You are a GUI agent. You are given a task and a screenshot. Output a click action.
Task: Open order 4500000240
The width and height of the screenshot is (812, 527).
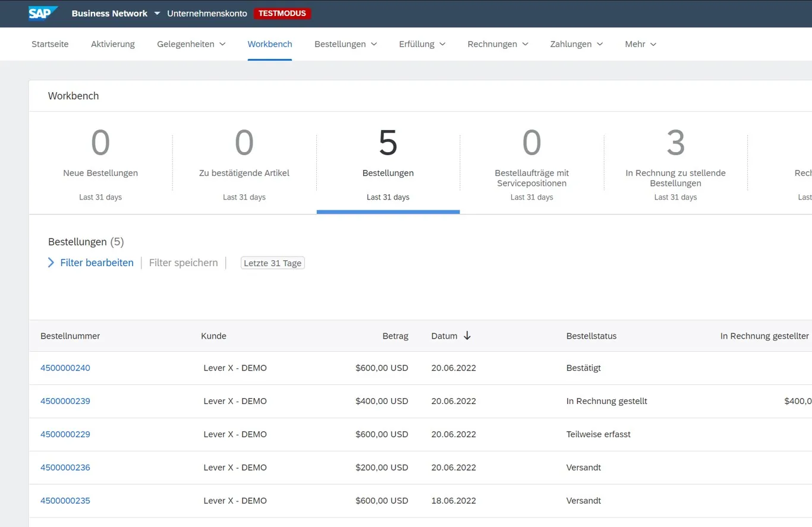65,368
